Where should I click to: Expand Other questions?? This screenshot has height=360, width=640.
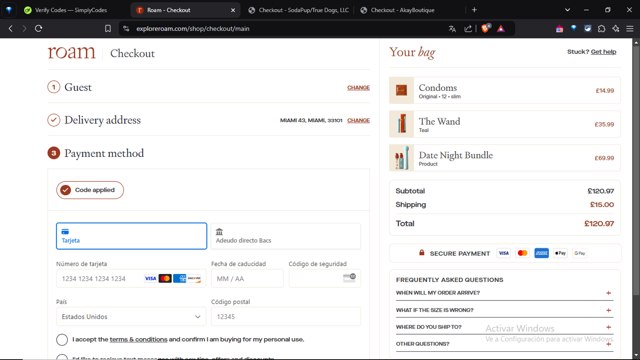tap(504, 344)
